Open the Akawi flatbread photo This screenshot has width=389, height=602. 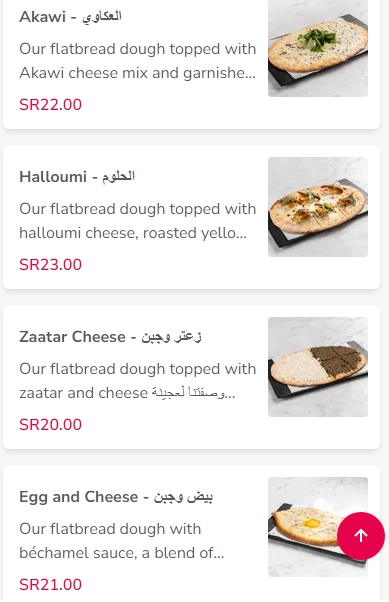click(318, 47)
